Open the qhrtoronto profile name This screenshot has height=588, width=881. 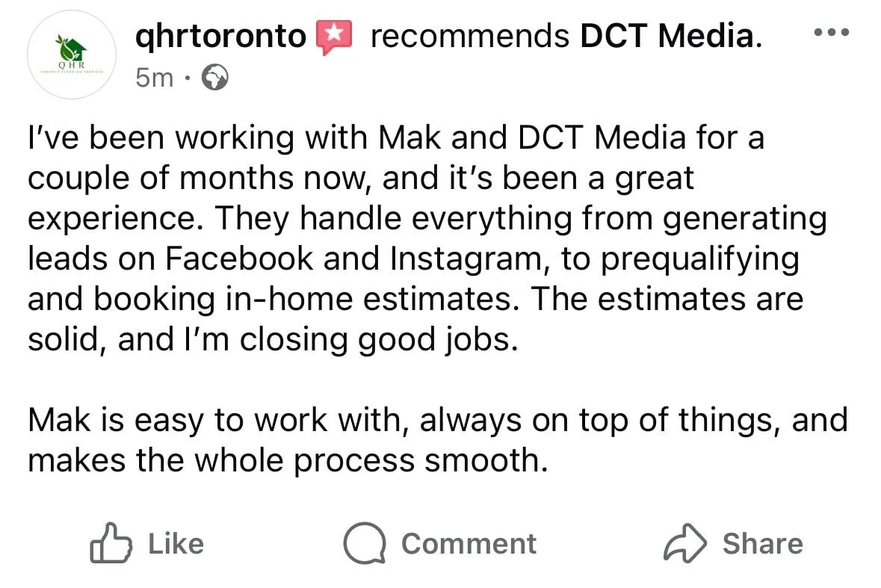[x=221, y=36]
